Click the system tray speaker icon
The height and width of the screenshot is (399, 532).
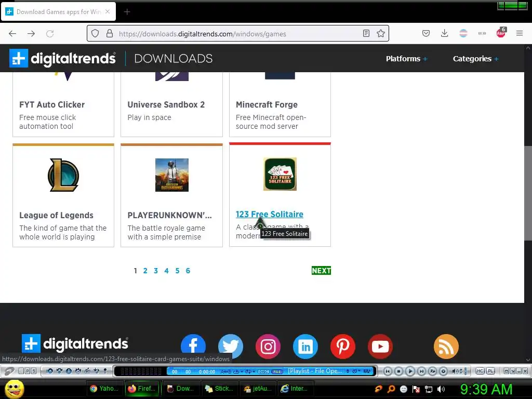coord(441,389)
